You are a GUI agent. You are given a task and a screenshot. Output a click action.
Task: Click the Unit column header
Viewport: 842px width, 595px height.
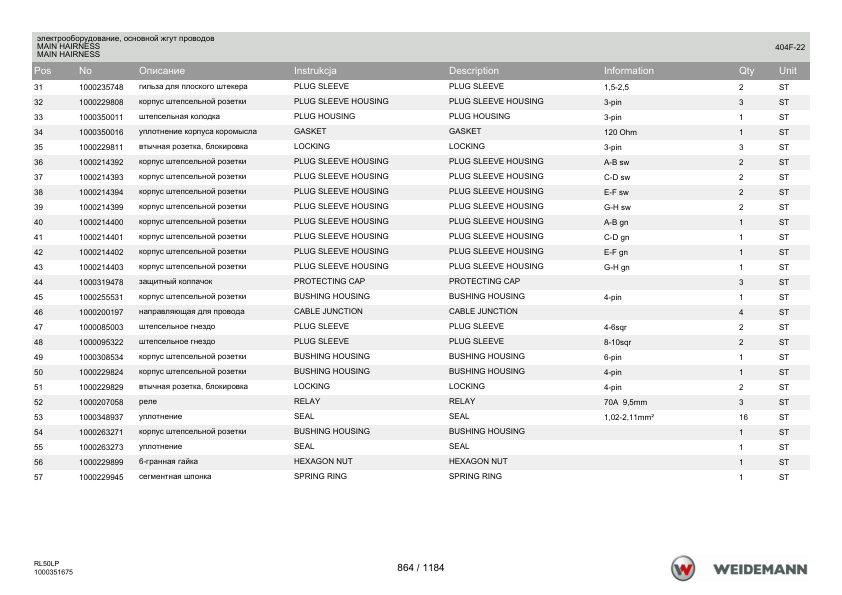pos(788,71)
